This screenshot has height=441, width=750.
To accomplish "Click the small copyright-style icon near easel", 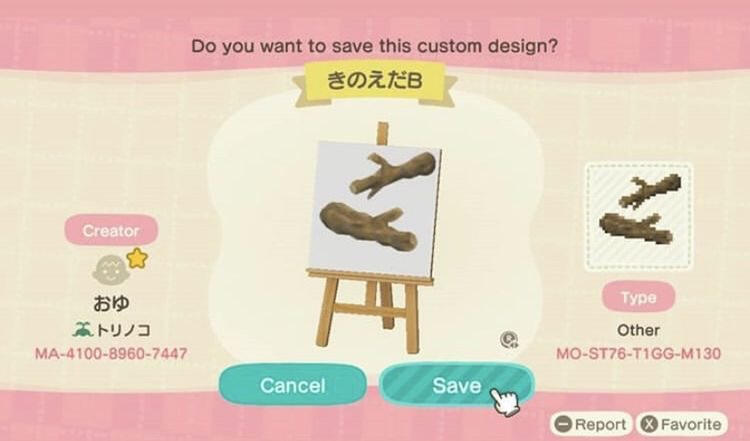I will point(508,339).
